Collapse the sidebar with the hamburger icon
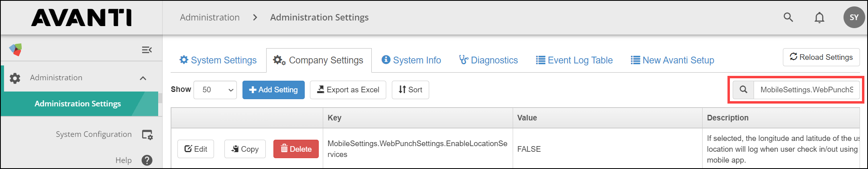Viewport: 868px width, 169px height. [x=147, y=50]
